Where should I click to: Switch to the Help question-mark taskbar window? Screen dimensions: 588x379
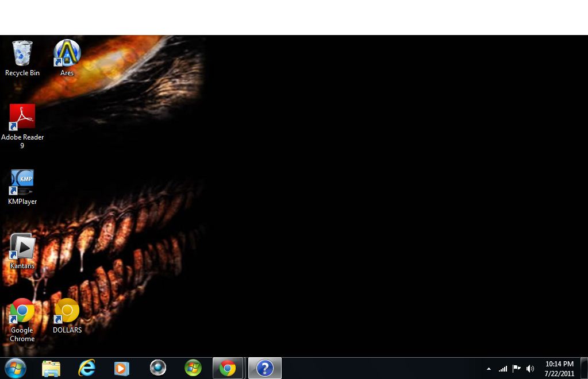tap(265, 368)
